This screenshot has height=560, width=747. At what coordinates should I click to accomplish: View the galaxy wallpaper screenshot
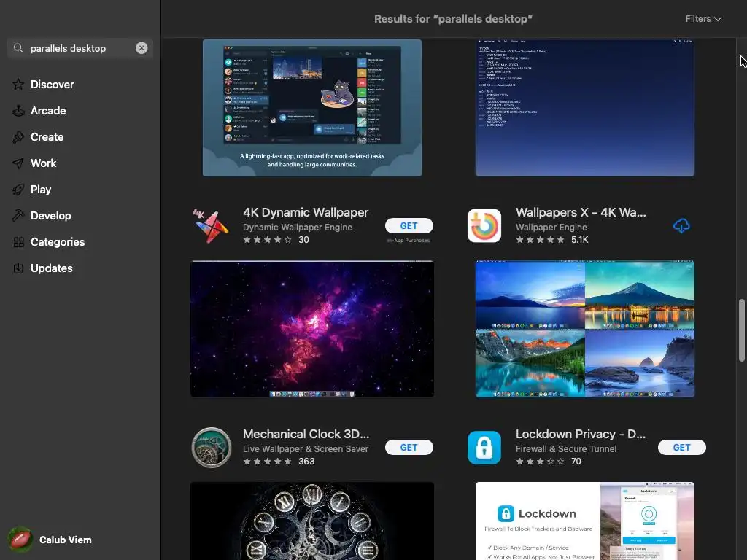click(x=312, y=329)
